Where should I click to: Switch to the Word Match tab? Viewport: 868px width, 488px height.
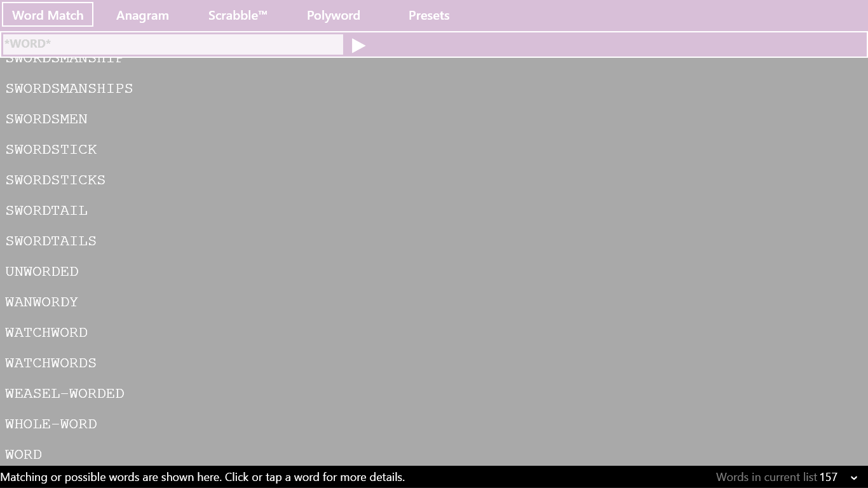pyautogui.click(x=48, y=15)
